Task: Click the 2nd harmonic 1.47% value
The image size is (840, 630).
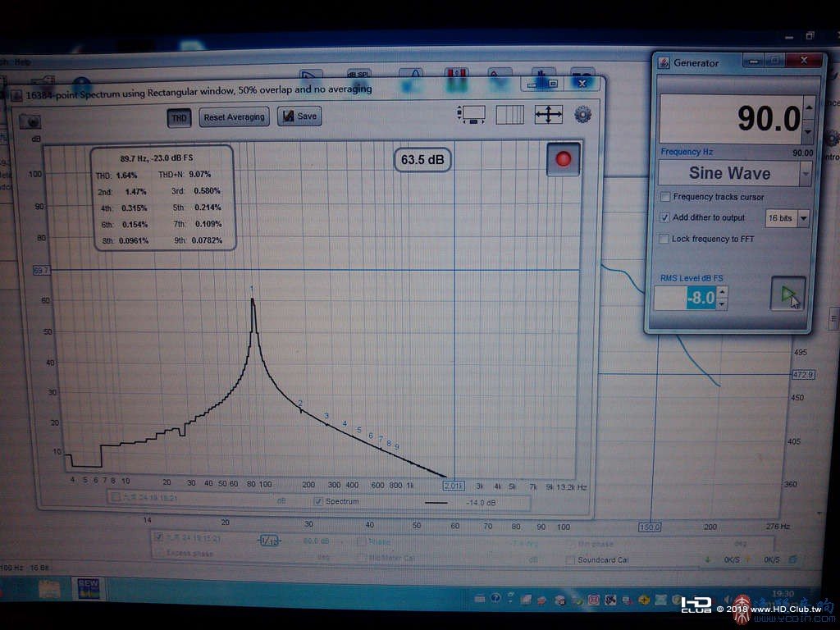Action: [135, 192]
